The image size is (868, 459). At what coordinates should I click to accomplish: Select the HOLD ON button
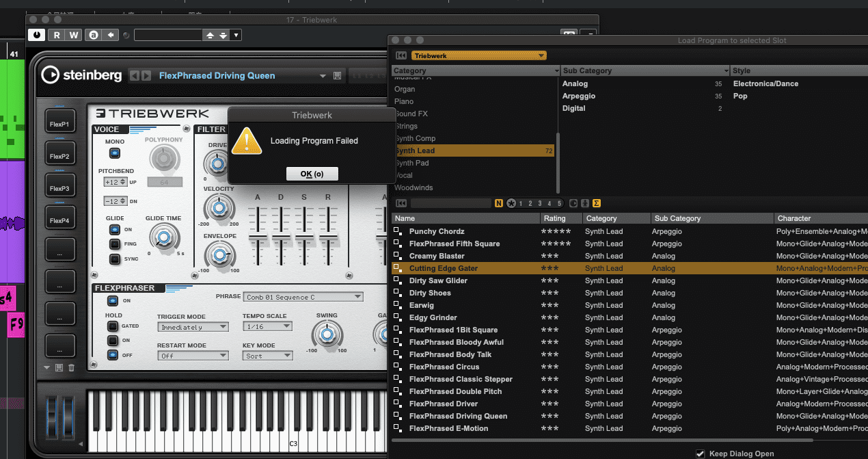(x=113, y=341)
